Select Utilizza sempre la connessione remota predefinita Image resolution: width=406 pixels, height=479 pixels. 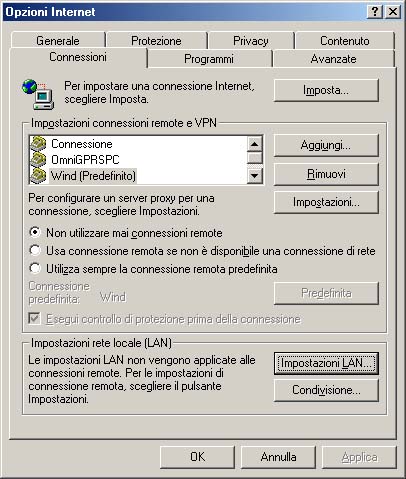click(x=35, y=268)
